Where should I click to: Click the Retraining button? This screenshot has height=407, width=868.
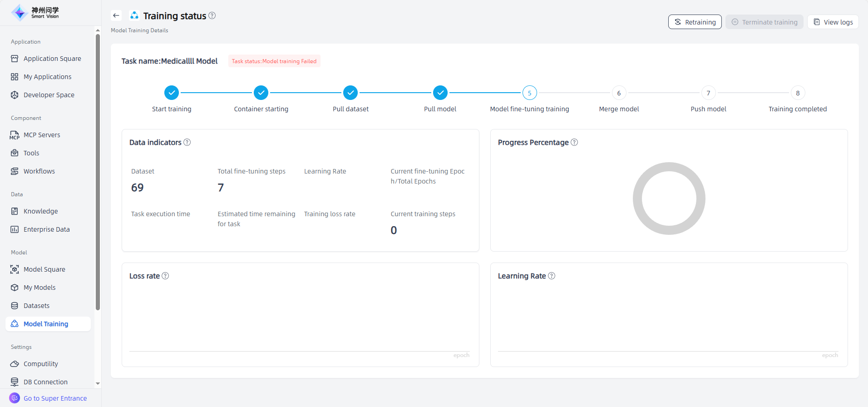pos(695,22)
